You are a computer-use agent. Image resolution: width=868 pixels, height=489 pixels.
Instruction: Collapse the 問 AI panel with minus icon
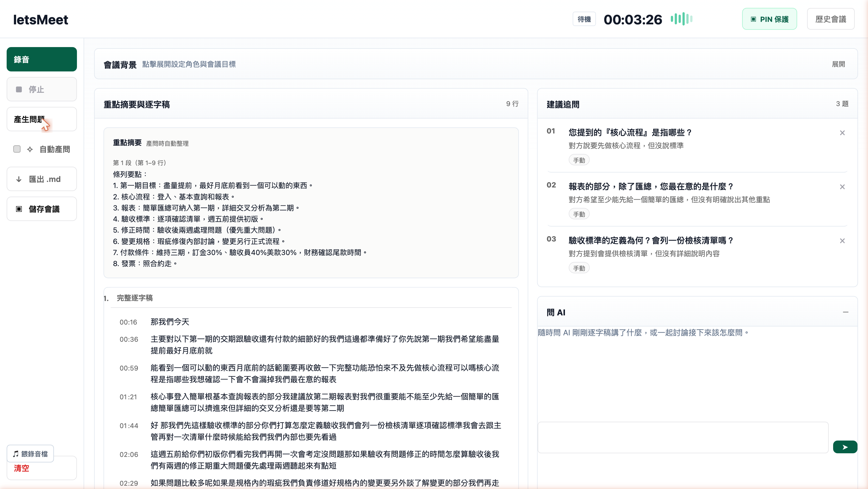(x=845, y=312)
